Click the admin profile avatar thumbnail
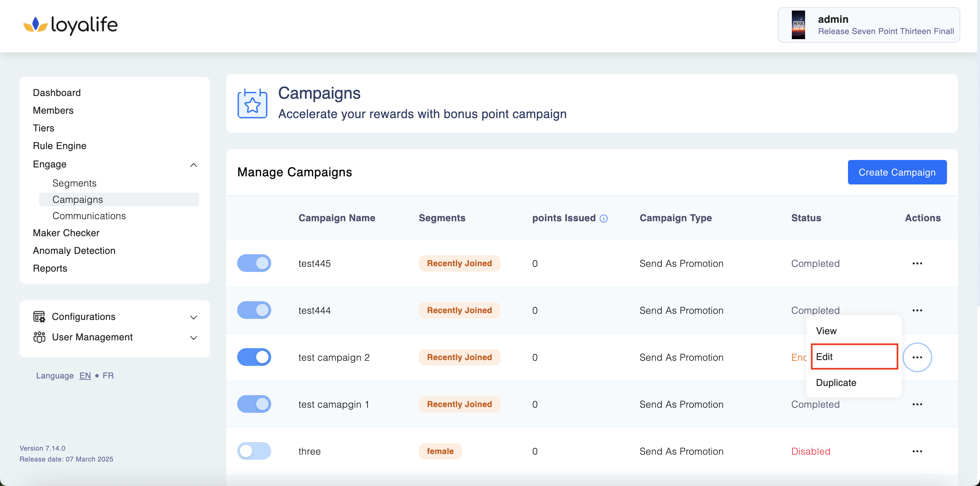This screenshot has width=980, height=486. [x=798, y=25]
